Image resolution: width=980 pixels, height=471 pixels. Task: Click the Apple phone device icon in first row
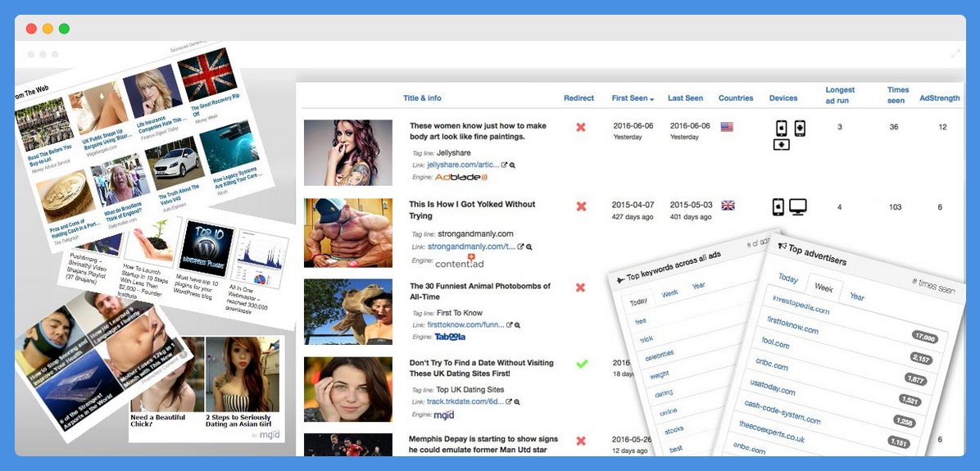pyautogui.click(x=781, y=128)
